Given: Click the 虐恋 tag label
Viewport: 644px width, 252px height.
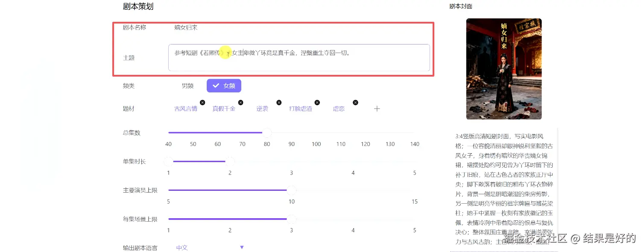Looking at the screenshot, I should point(339,109).
